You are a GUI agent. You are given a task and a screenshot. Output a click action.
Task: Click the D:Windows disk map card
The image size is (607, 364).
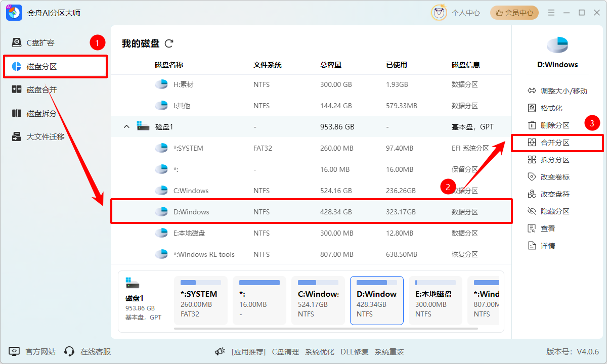coord(377,300)
